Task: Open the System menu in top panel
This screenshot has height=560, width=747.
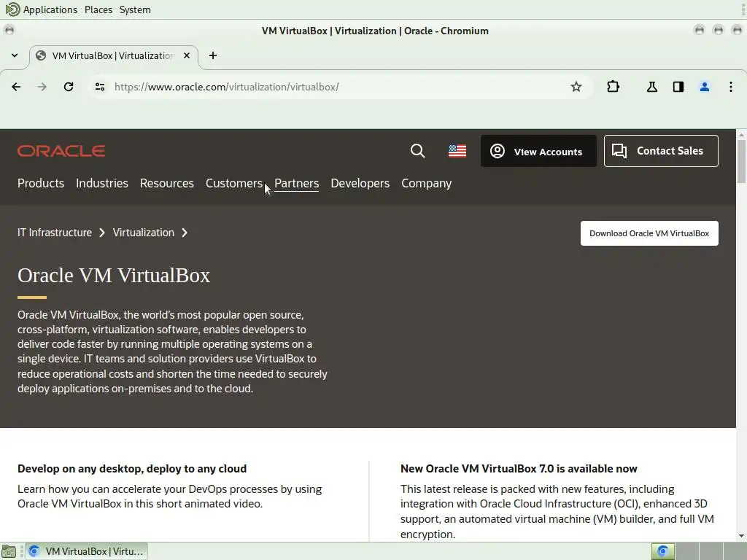Action: tap(135, 9)
